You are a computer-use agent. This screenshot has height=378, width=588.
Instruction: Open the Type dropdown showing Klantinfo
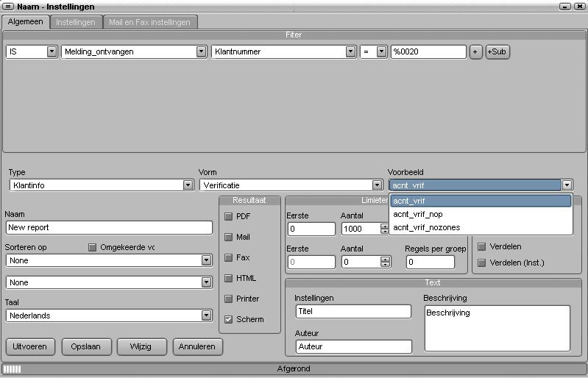click(x=188, y=185)
